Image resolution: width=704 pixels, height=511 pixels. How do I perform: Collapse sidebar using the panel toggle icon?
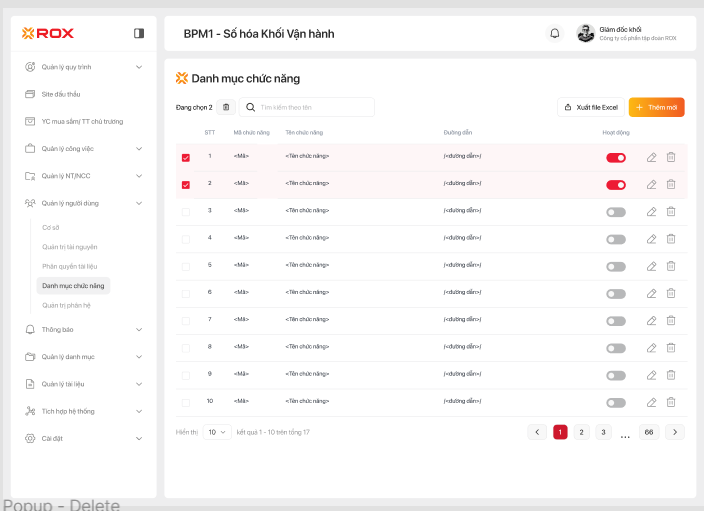139,33
